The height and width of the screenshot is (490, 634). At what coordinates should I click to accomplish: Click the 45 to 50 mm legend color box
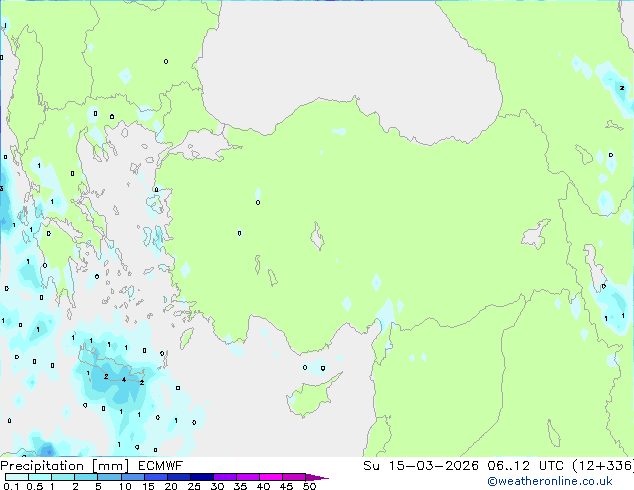coord(294,477)
